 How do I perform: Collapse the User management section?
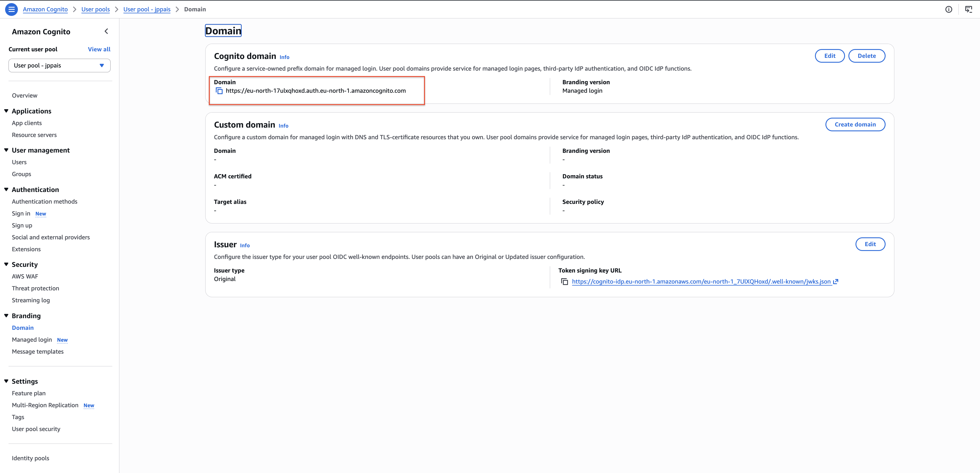[x=6, y=150]
